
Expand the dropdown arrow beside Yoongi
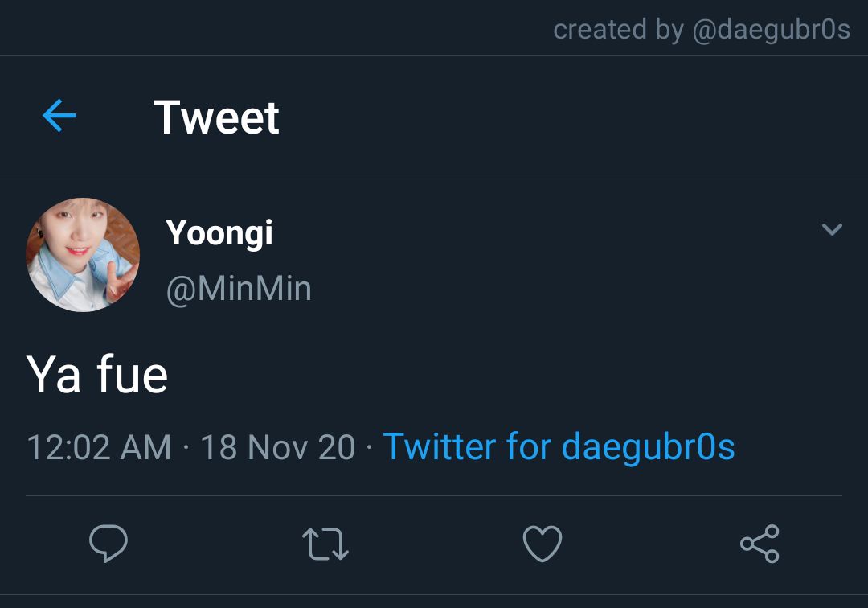pos(832,228)
